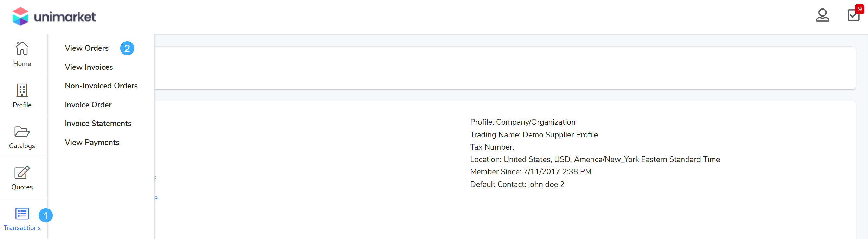The width and height of the screenshot is (868, 239).
Task: Click the Default Contact john doe 2 line
Action: pos(517,184)
